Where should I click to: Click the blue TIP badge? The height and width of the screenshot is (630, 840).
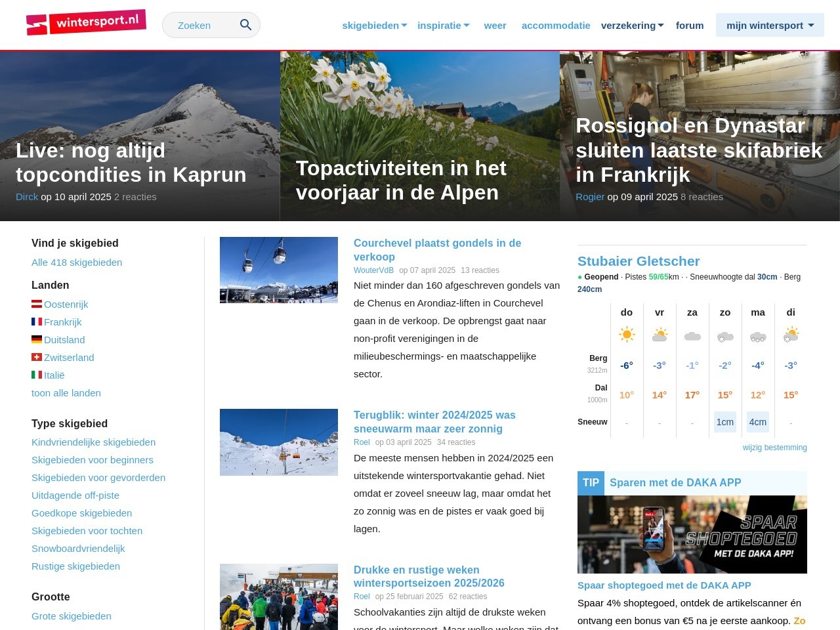pyautogui.click(x=591, y=483)
